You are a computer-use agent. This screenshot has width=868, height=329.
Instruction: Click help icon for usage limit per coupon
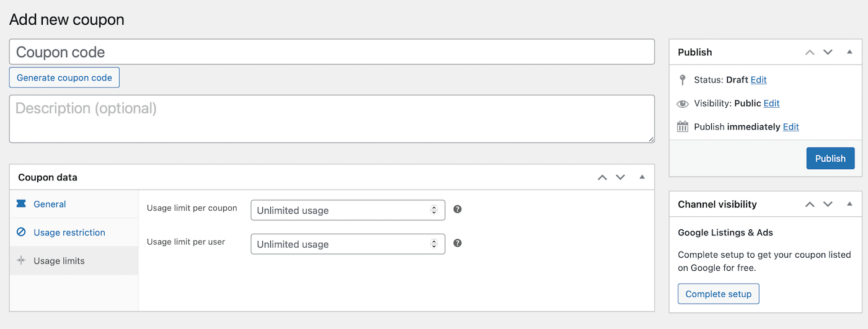458,209
